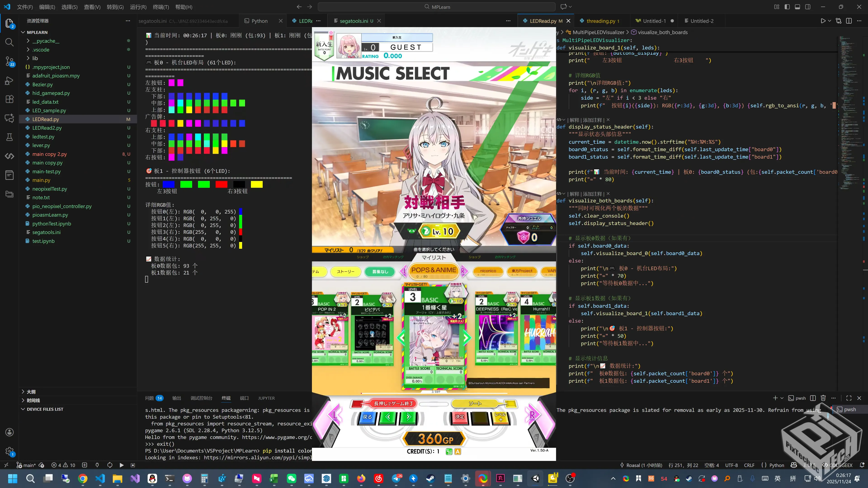
Task: Open the new terminal launch profile dropdown
Action: [782, 398]
